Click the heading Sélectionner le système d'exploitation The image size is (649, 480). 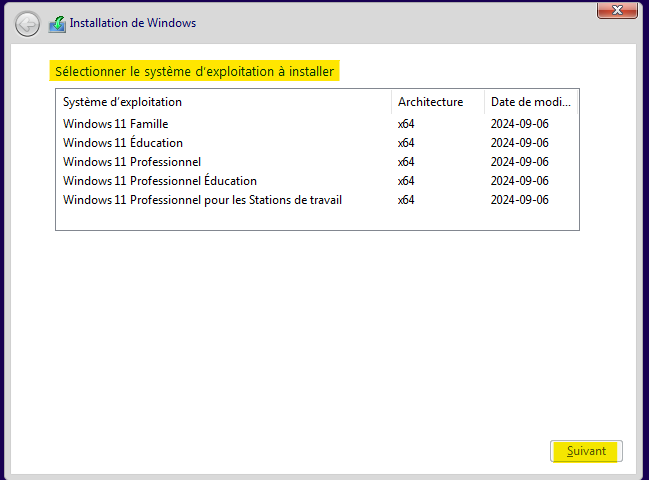pos(194,72)
